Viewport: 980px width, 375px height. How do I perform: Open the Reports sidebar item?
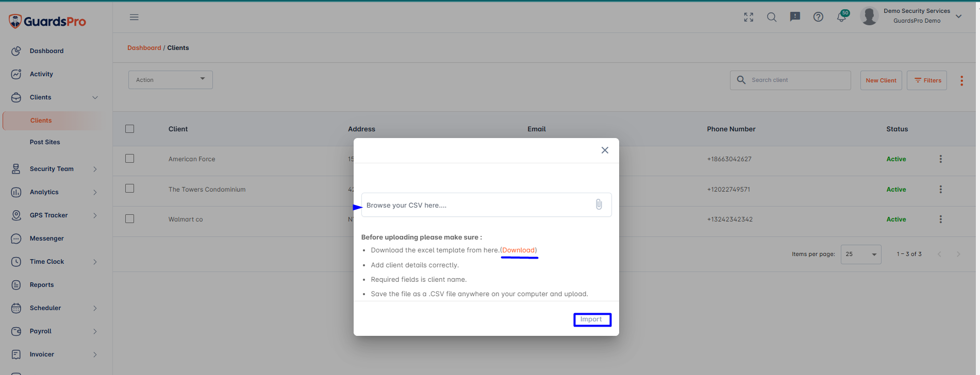pos(42,285)
